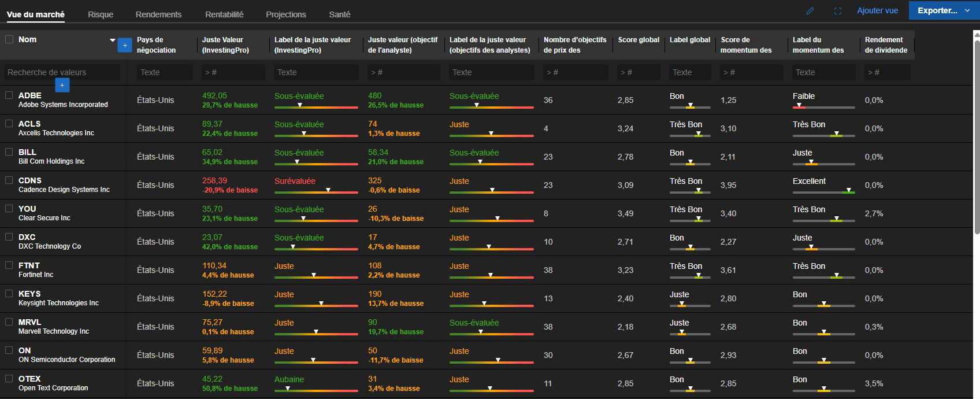Tick the FTNT row checkbox
Screen dimensions: 980x399
pos(9,265)
